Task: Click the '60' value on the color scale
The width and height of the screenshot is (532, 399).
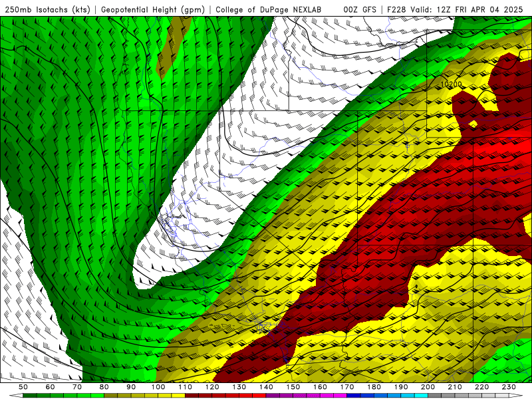Action: (51, 387)
